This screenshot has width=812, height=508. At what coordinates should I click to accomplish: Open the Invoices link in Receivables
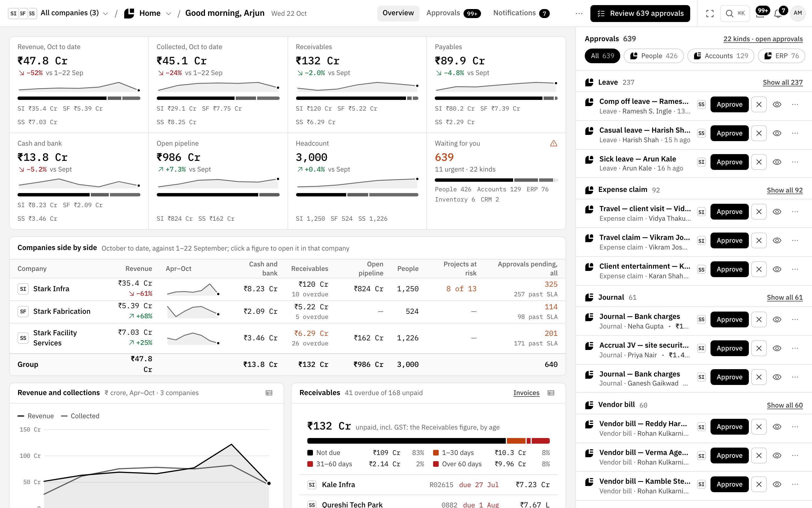point(526,393)
